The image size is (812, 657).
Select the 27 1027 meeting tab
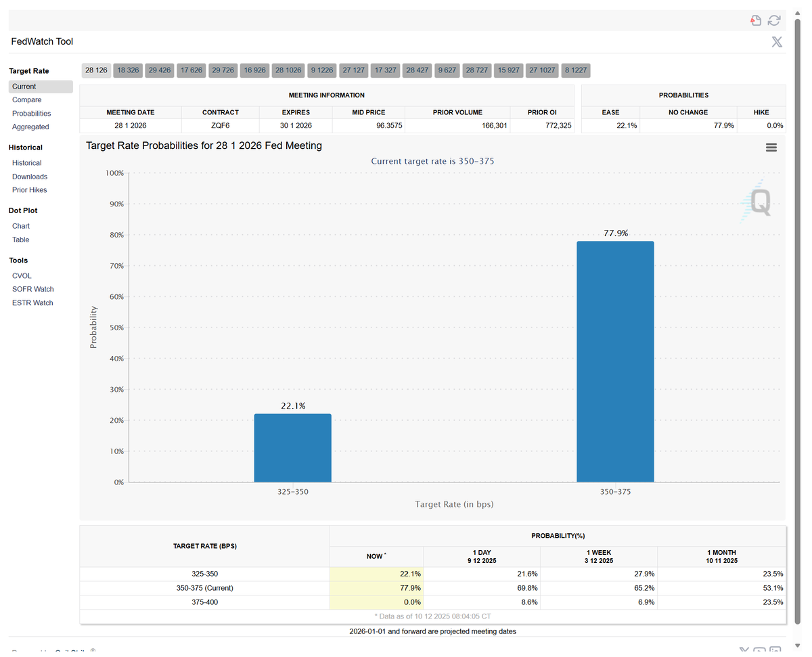pos(543,70)
